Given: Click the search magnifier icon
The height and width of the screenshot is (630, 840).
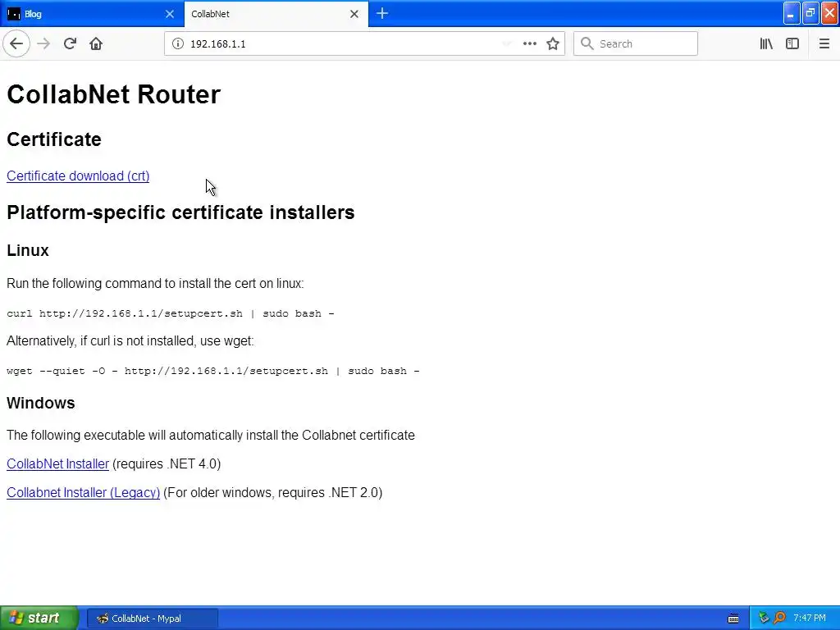Looking at the screenshot, I should point(587,43).
